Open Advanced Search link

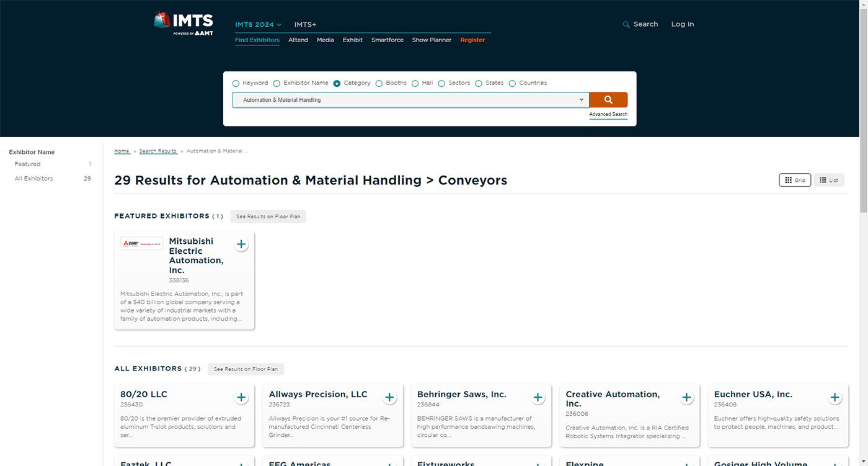click(608, 114)
